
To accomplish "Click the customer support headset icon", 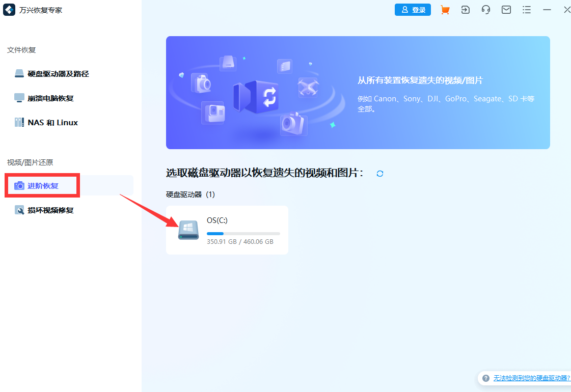I will coord(485,10).
